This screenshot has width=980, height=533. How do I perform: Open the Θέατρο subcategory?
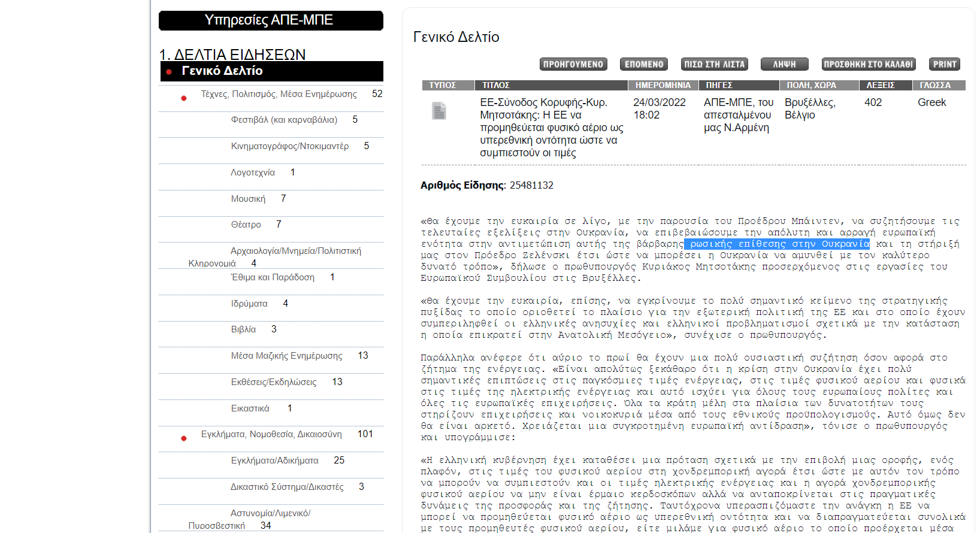pos(246,225)
